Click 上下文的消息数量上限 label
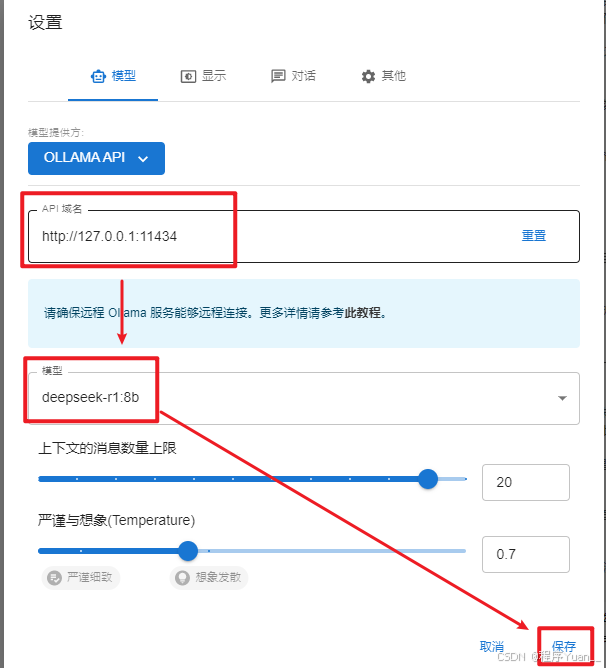 pyautogui.click(x=107, y=448)
